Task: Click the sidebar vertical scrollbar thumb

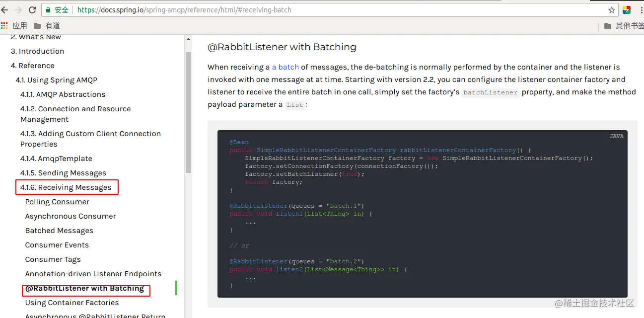Action: click(188, 112)
